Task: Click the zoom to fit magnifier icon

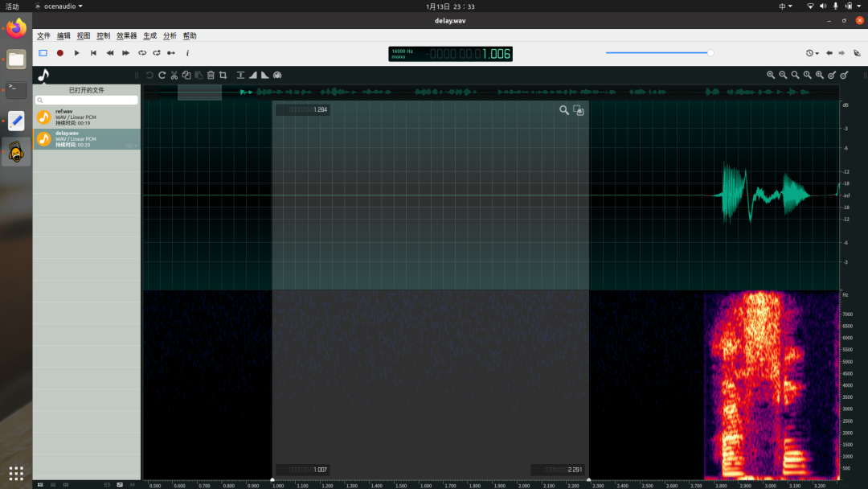Action: pos(795,75)
